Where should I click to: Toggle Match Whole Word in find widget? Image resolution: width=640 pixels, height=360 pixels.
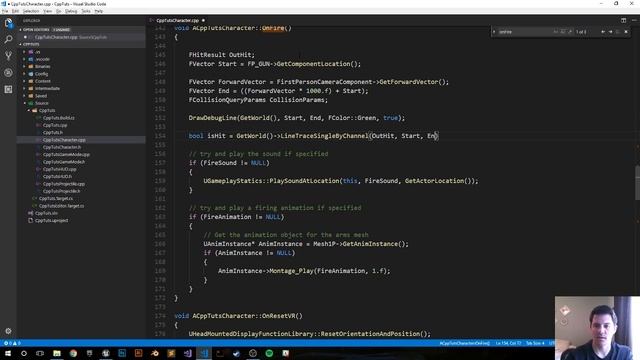[563, 32]
